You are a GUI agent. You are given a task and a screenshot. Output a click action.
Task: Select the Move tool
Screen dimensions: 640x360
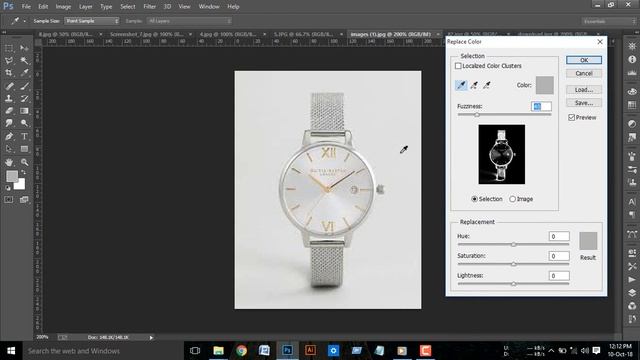pos(24,48)
